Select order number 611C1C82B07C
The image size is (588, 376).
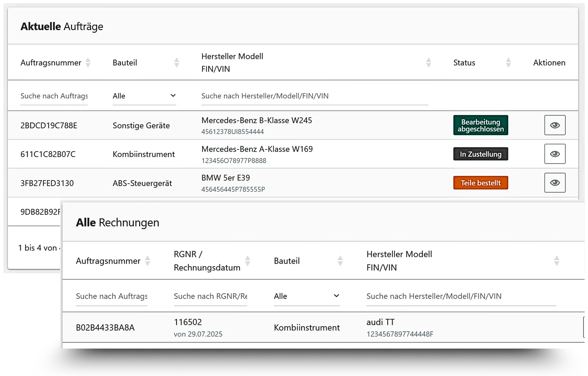pyautogui.click(x=48, y=154)
